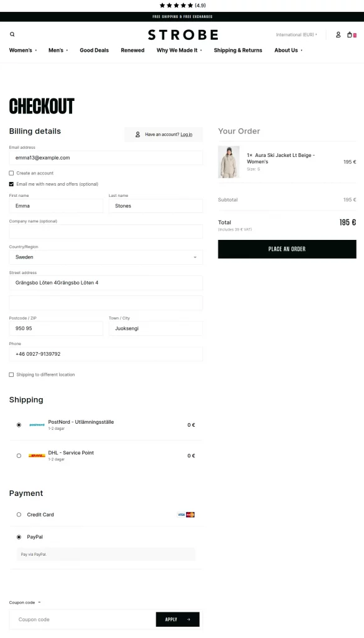The image size is (364, 638).
Task: Open the search icon in the header
Action: point(12,34)
